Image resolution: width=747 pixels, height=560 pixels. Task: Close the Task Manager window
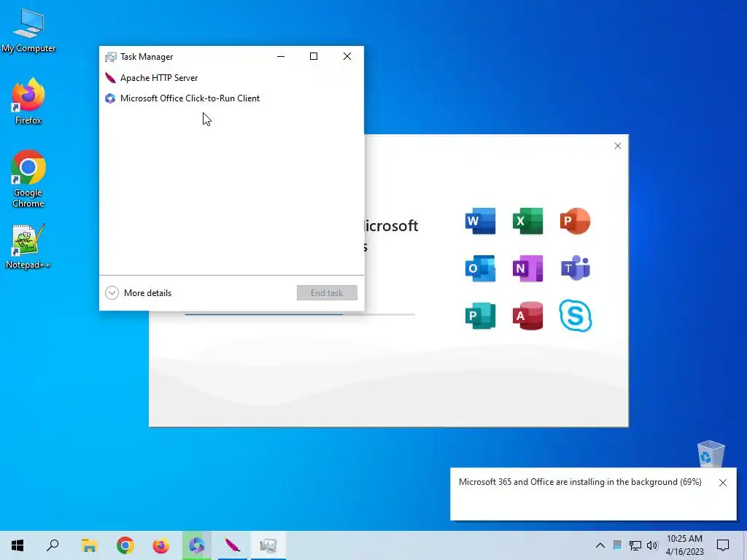[347, 56]
